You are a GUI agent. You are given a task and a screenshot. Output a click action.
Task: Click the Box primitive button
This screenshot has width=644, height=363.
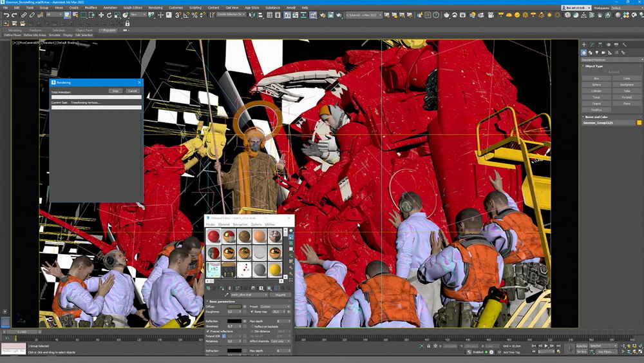(596, 78)
